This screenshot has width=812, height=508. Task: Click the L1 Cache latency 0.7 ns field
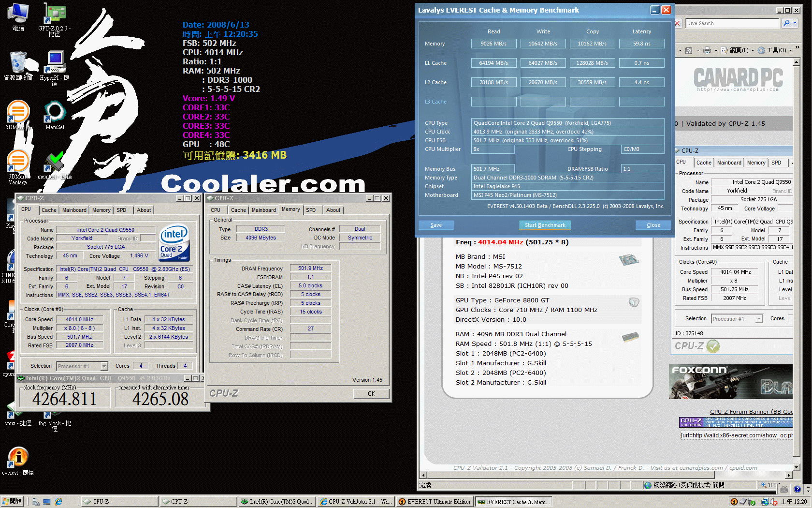(641, 63)
